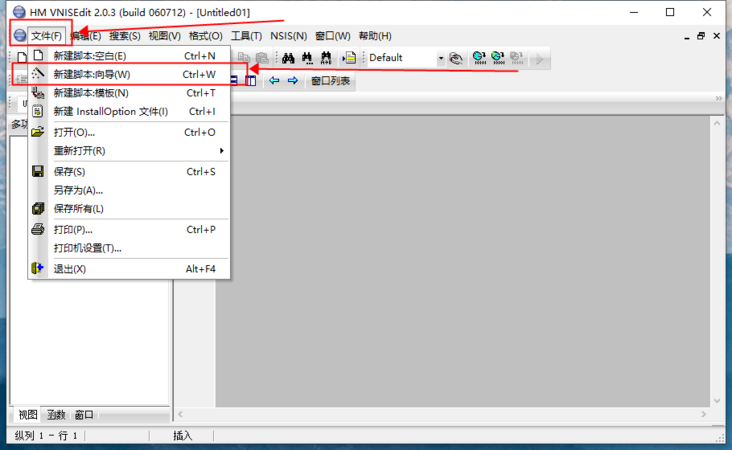Click the wizard wand icon beside 新建脚本:向导

tap(38, 73)
